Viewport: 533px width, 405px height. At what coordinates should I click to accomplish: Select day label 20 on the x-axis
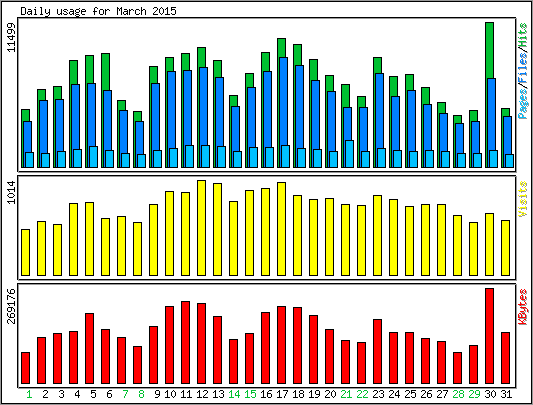coord(330,394)
